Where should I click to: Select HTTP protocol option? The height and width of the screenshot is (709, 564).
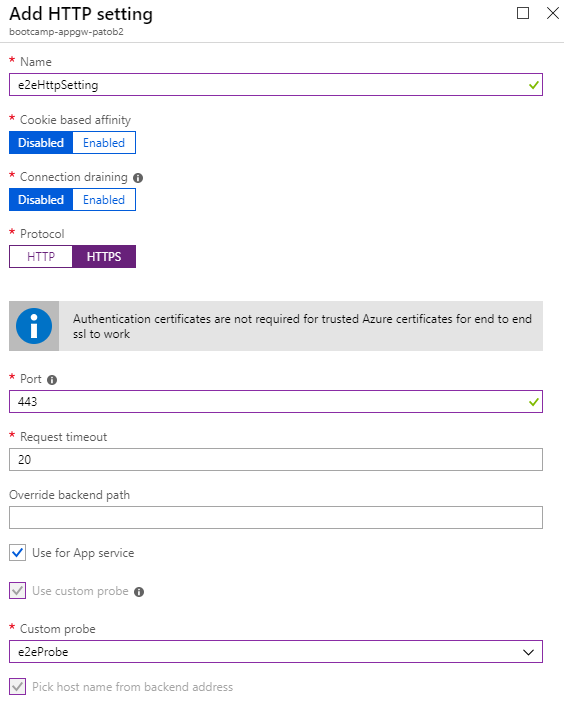[x=41, y=257]
